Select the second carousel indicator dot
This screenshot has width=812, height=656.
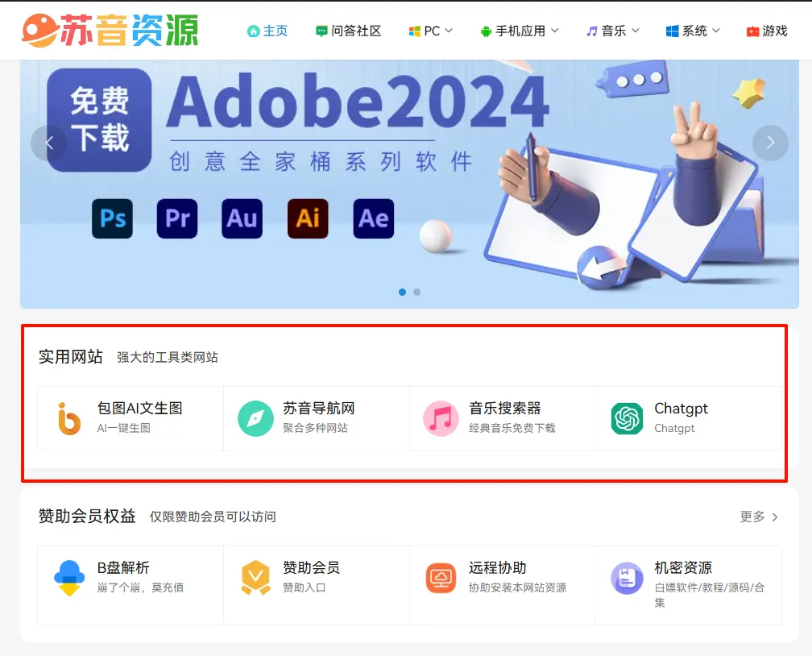(x=416, y=292)
